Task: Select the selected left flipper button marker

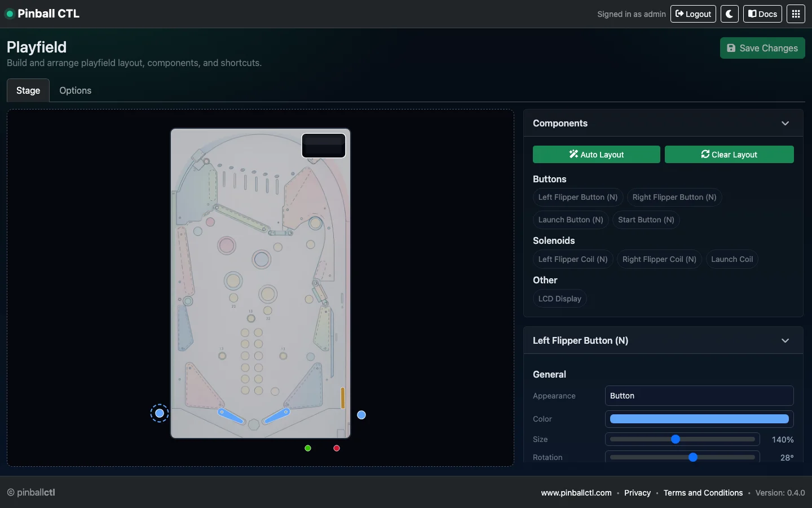Action: [160, 414]
